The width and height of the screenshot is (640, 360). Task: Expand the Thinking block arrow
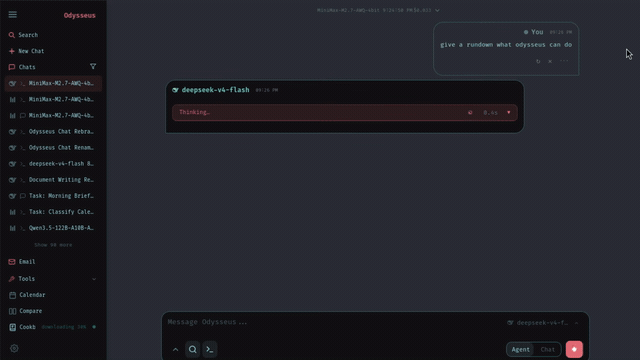click(509, 112)
